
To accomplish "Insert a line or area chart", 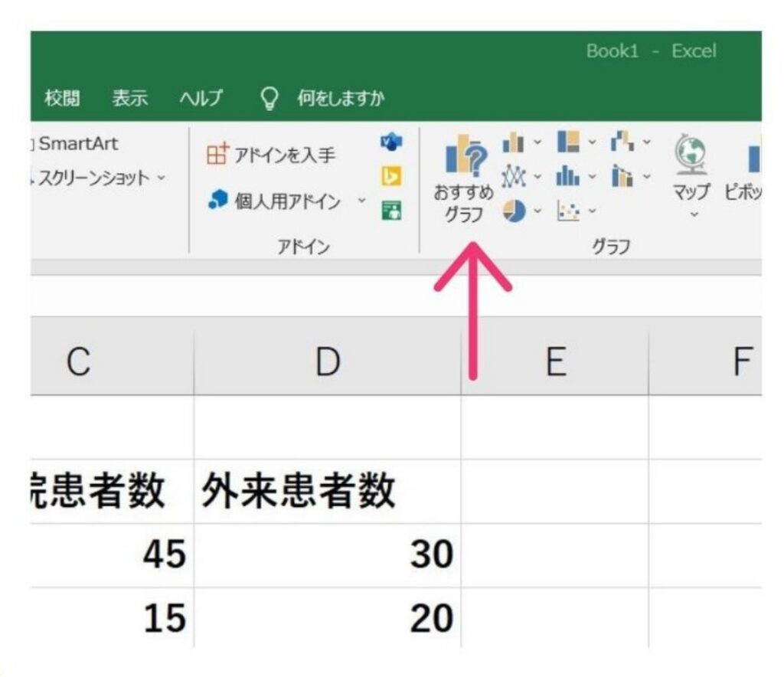I will pos(514,176).
